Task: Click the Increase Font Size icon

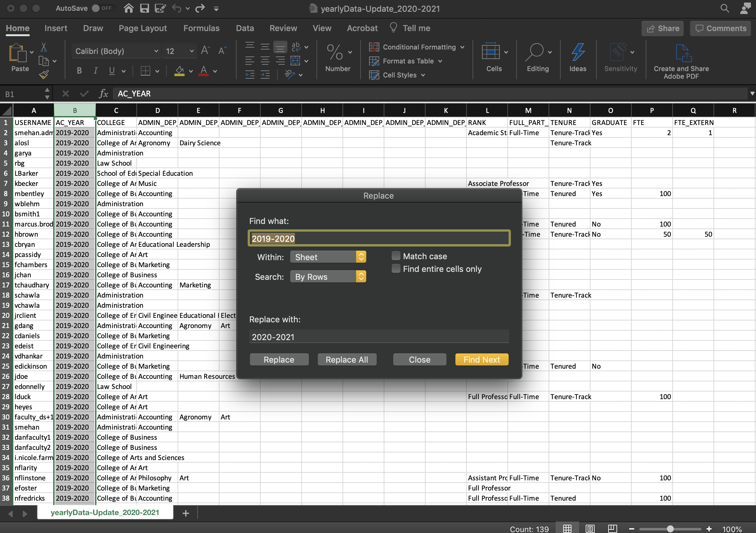Action: point(205,51)
